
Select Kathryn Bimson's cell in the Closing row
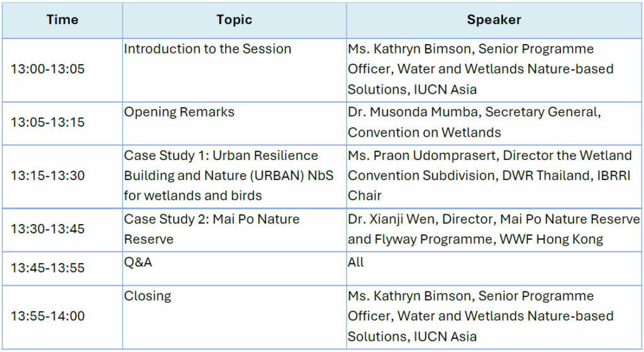[480, 316]
